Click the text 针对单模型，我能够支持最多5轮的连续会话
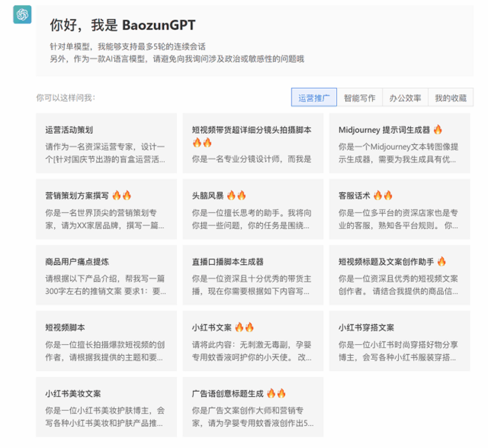 click(x=128, y=47)
